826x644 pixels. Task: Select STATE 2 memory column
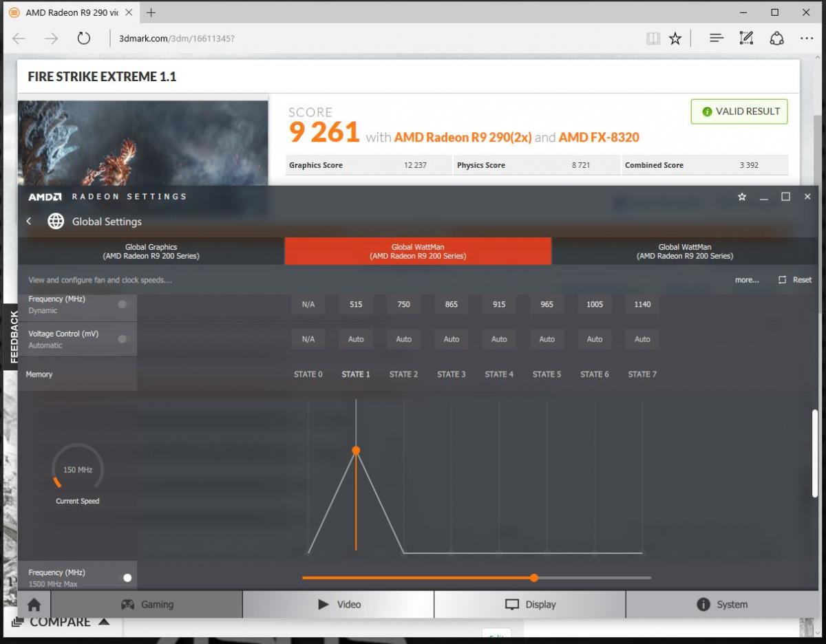[403, 374]
